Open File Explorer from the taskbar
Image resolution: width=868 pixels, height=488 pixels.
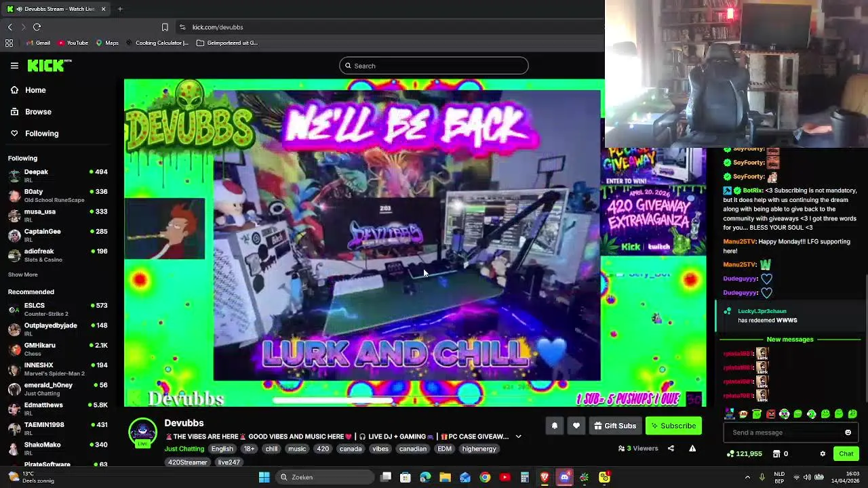(x=445, y=477)
